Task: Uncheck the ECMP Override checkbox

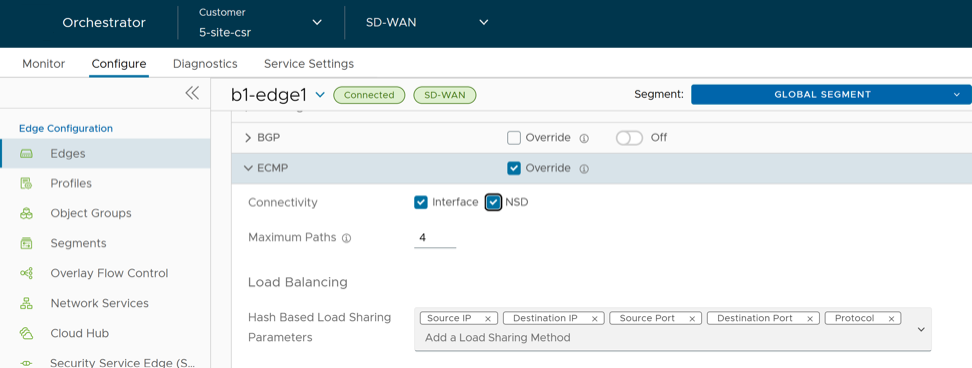Action: tap(513, 168)
